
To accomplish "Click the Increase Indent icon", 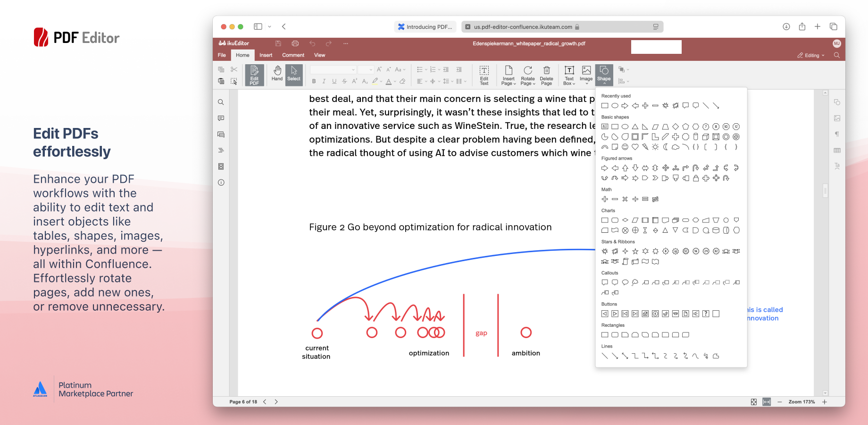I will (459, 69).
